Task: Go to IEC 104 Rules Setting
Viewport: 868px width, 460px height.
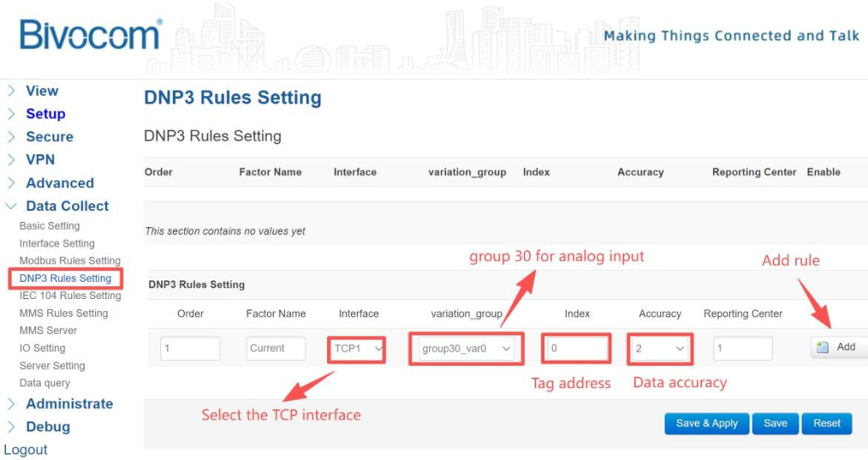Action: point(70,296)
